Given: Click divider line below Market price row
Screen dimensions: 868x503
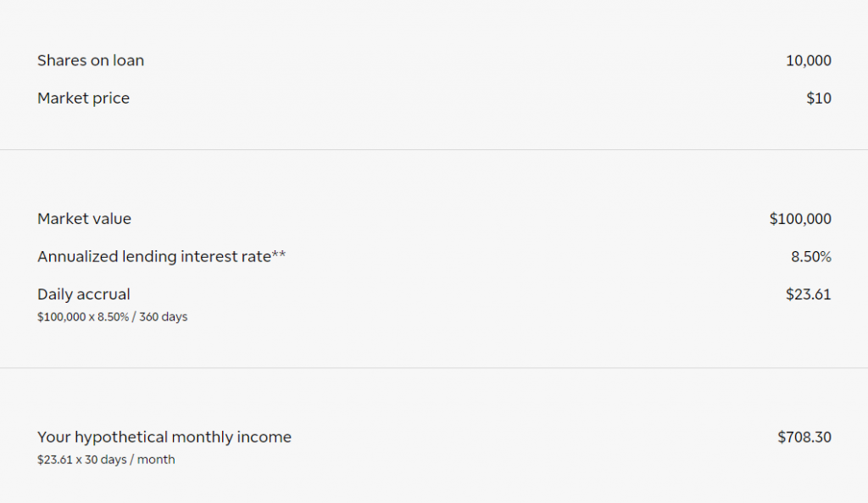Looking at the screenshot, I should coord(434,149).
